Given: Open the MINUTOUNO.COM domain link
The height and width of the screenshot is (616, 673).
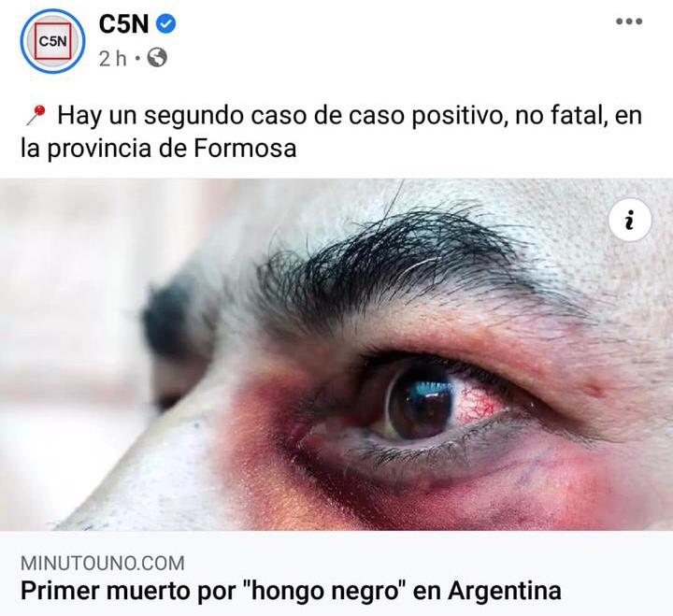Looking at the screenshot, I should (103, 563).
